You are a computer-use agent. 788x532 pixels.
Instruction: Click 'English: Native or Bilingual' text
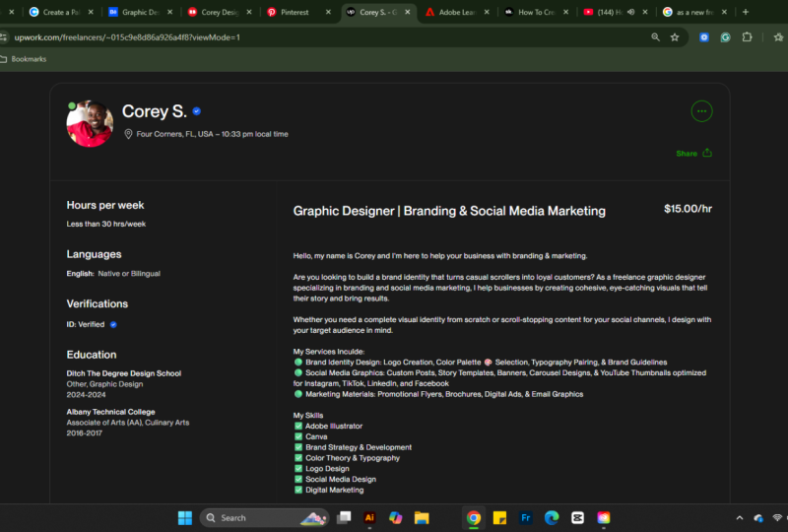(x=113, y=274)
